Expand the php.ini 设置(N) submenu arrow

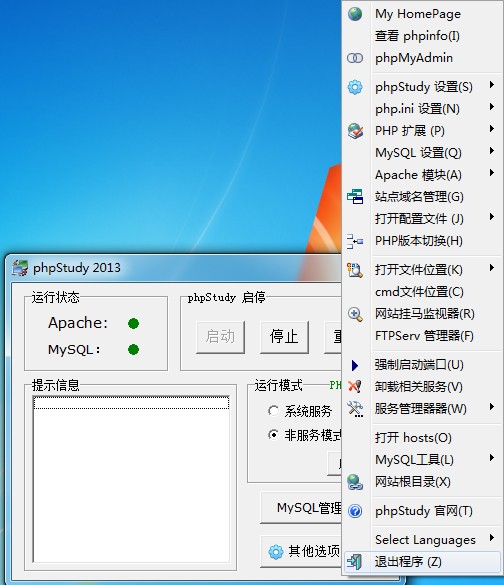[492, 107]
